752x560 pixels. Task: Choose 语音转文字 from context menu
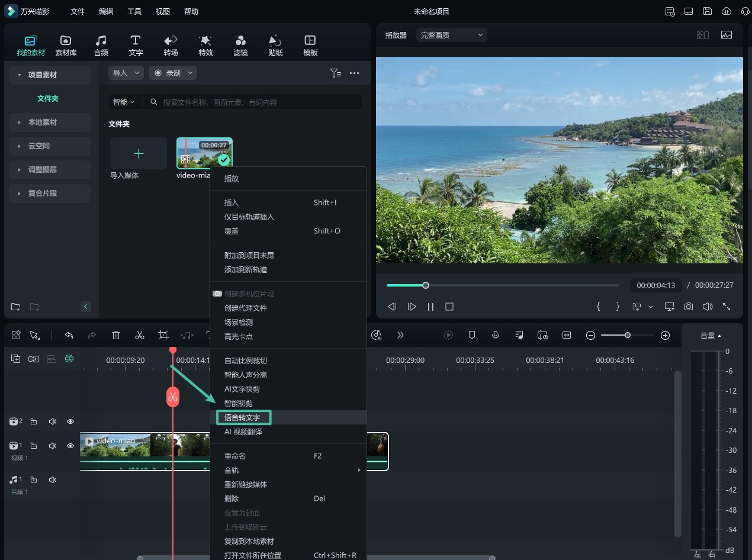pyautogui.click(x=243, y=417)
